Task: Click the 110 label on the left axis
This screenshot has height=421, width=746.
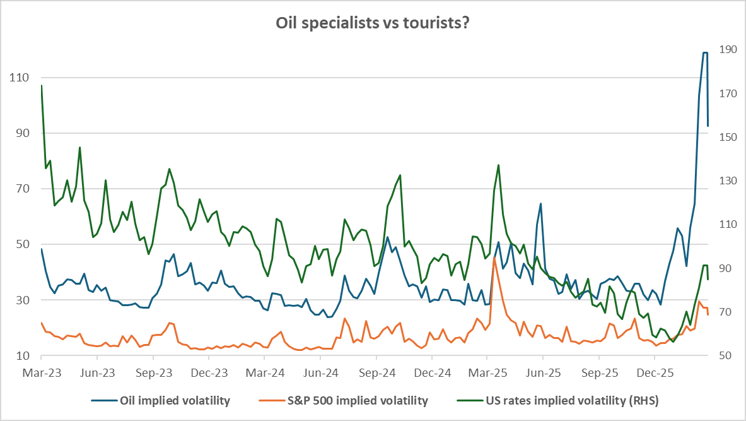Action: (21, 78)
